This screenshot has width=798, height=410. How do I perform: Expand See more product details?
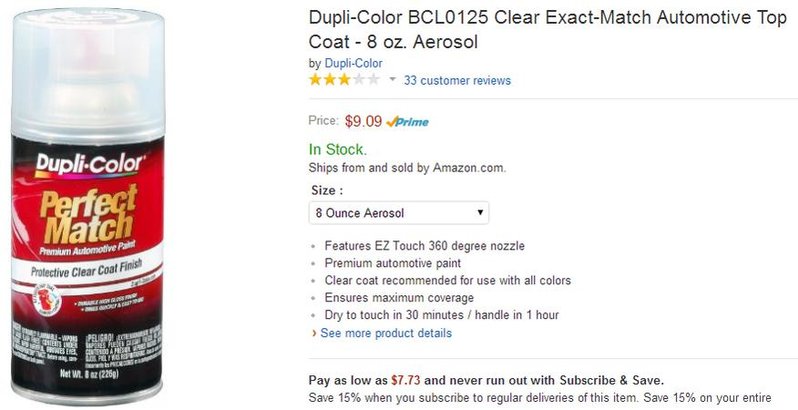(x=386, y=333)
